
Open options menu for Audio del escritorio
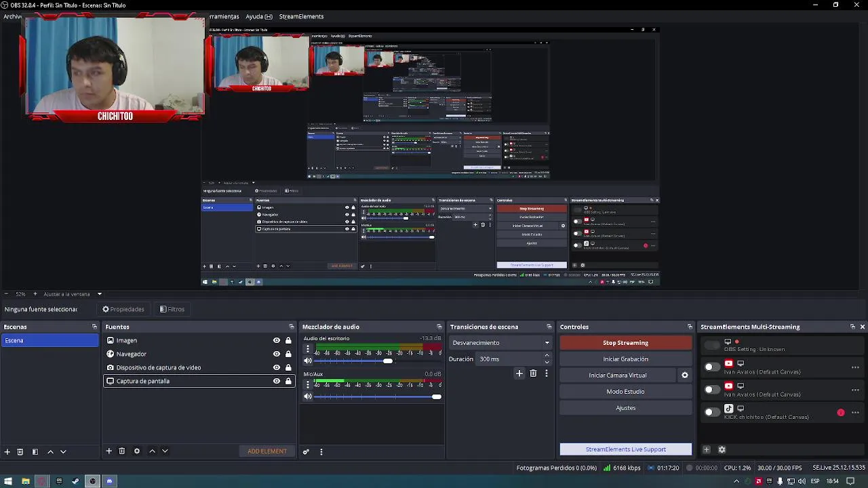[308, 350]
